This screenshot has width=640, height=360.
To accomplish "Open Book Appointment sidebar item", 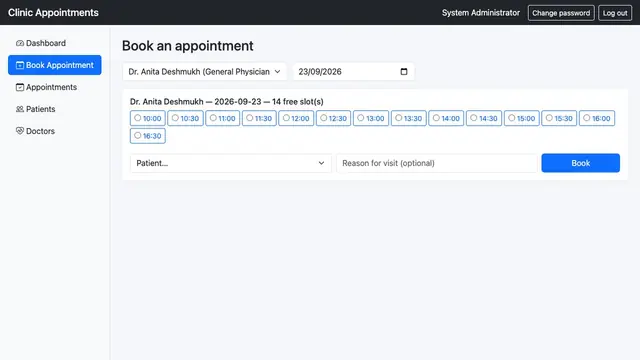I will pyautogui.click(x=55, y=65).
